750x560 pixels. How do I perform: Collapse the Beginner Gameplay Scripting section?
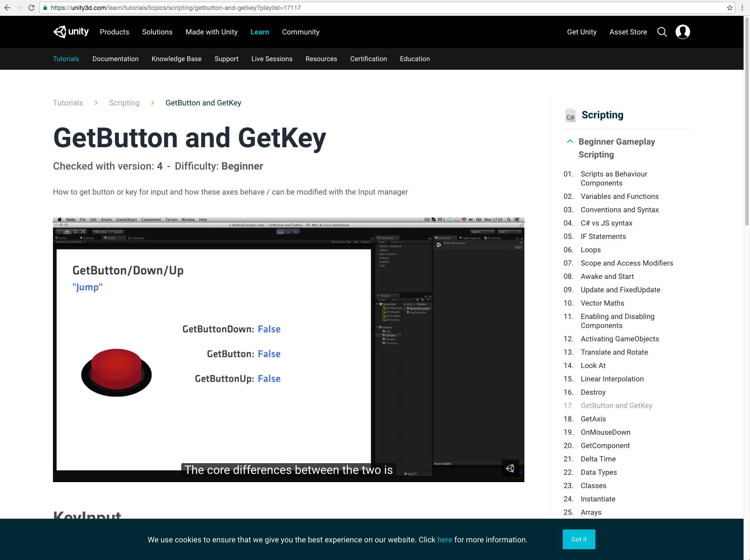point(570,142)
